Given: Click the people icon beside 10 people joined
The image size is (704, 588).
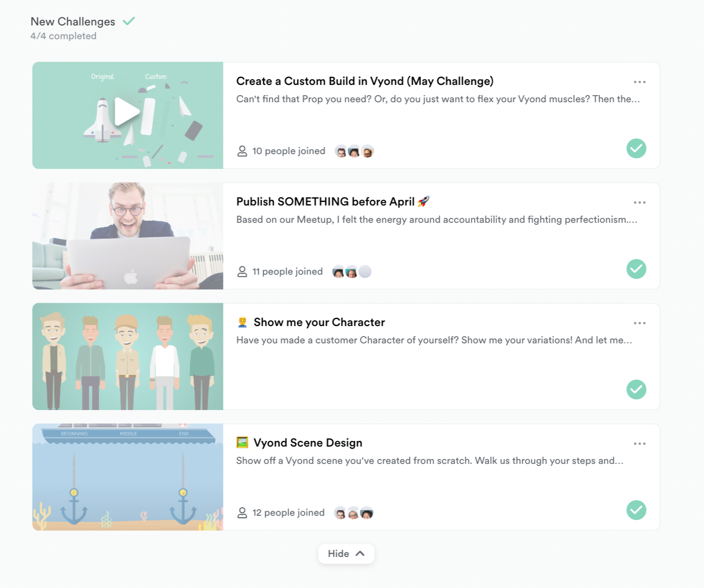Looking at the screenshot, I should [242, 151].
